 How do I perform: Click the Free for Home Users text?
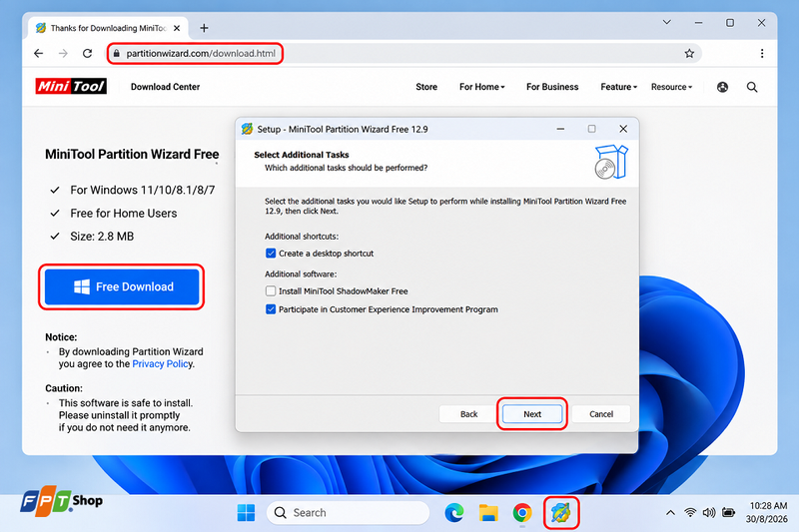(x=124, y=214)
